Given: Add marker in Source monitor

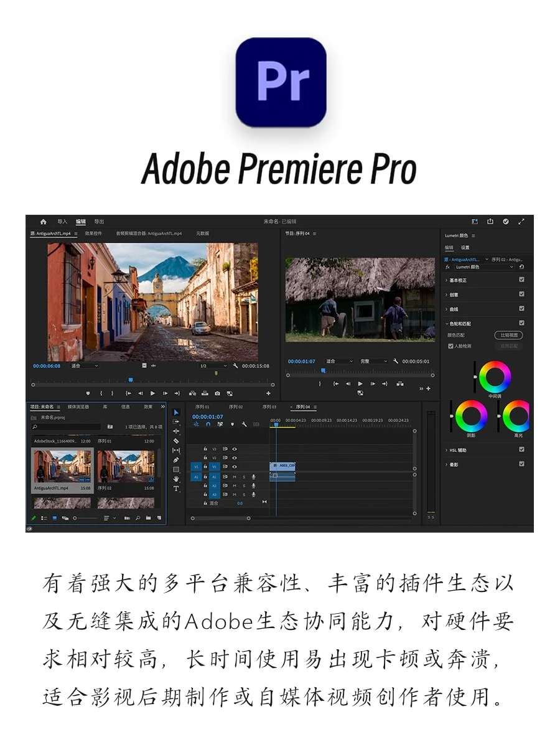Looking at the screenshot, I should pos(88,393).
